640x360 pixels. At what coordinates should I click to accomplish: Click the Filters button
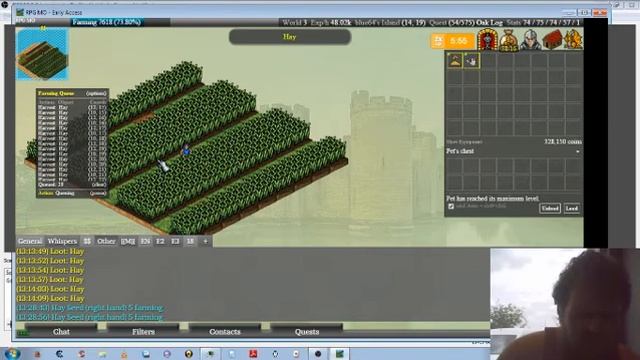pyautogui.click(x=143, y=331)
